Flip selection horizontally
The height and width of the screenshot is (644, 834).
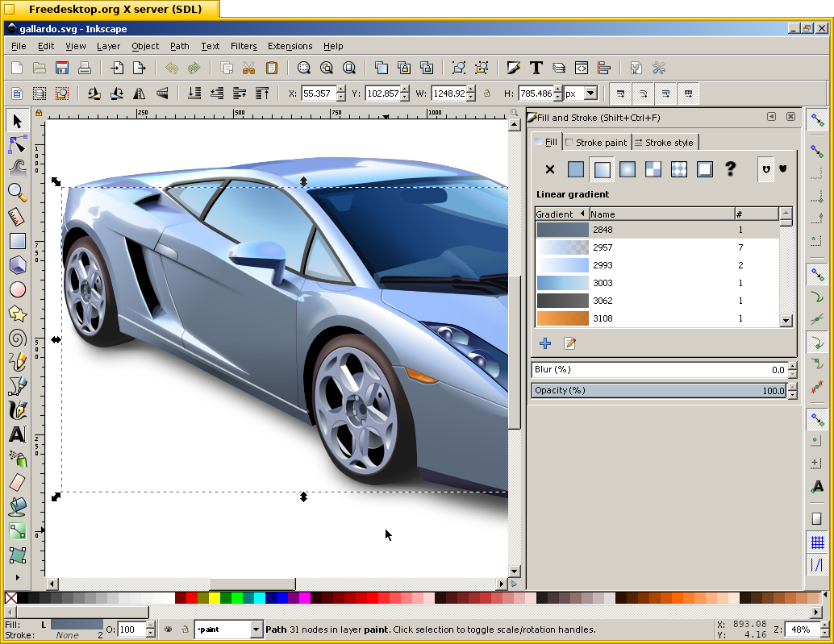pyautogui.click(x=140, y=94)
